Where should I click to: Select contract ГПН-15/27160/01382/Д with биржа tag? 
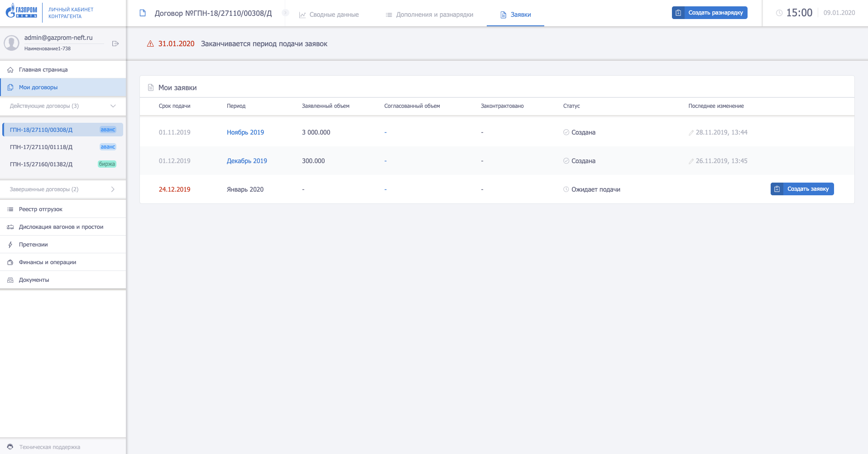(x=41, y=164)
